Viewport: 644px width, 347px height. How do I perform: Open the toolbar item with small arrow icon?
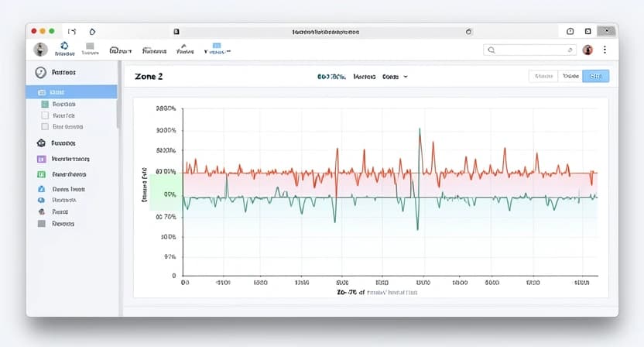point(185,50)
